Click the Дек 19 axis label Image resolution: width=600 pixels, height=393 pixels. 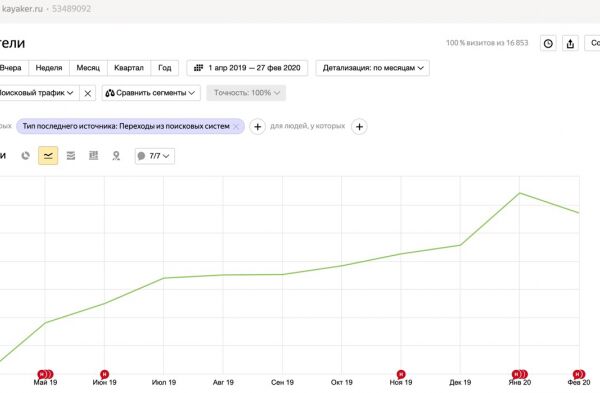click(x=460, y=382)
